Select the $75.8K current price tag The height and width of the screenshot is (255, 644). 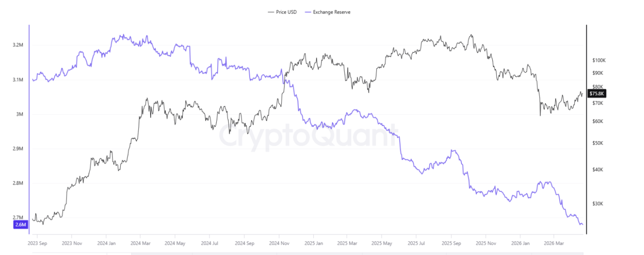(597, 94)
